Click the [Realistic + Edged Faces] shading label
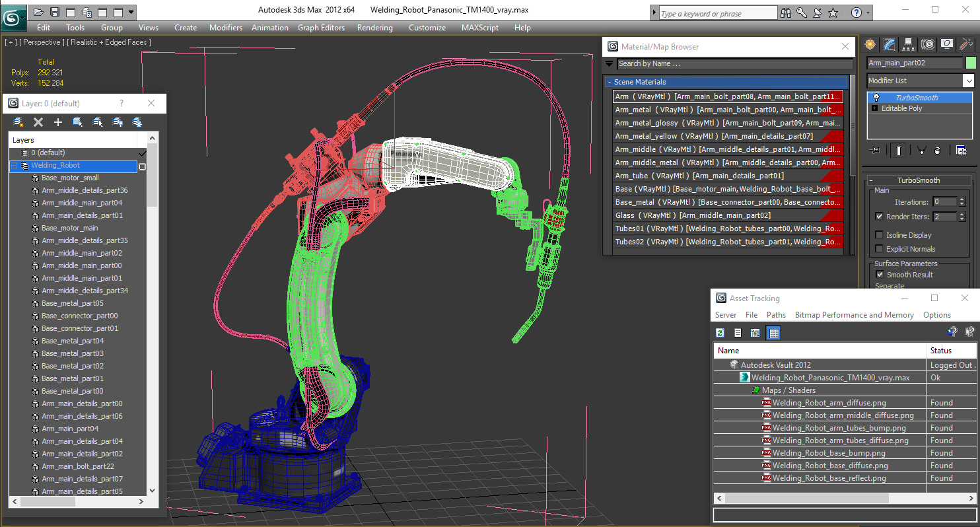Image resolution: width=980 pixels, height=527 pixels. point(109,42)
